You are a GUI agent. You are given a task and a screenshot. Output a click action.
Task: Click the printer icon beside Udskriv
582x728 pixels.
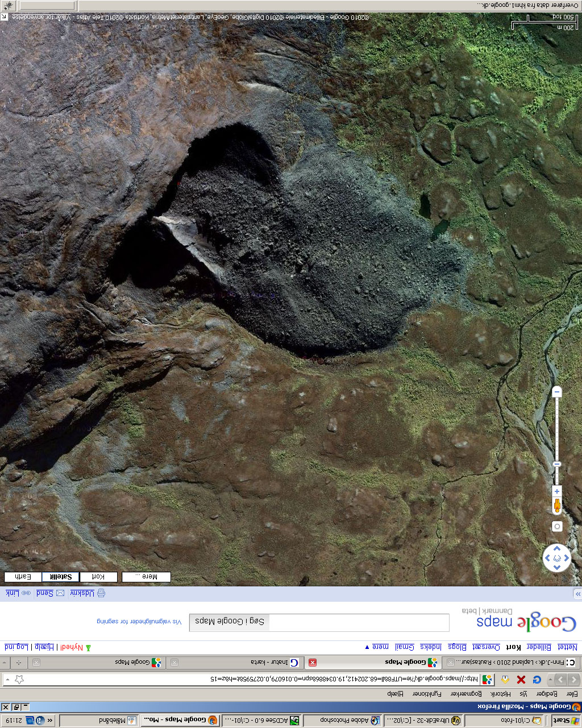pos(101,593)
